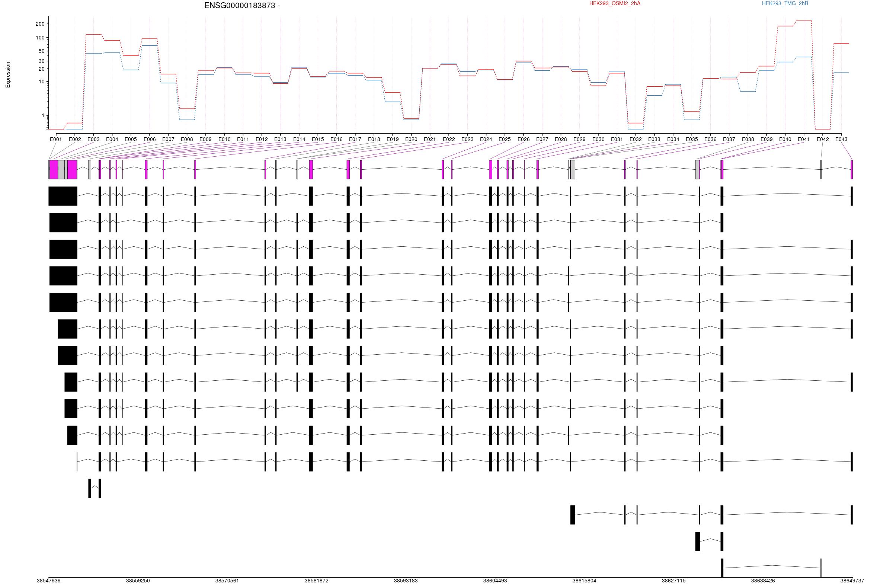Click y-axis tick value 30

point(41,61)
